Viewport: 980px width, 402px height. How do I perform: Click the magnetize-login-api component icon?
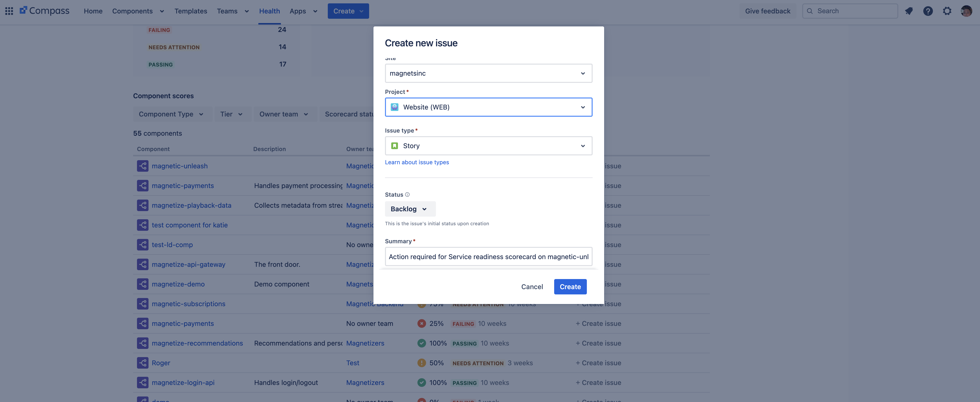coord(143,383)
